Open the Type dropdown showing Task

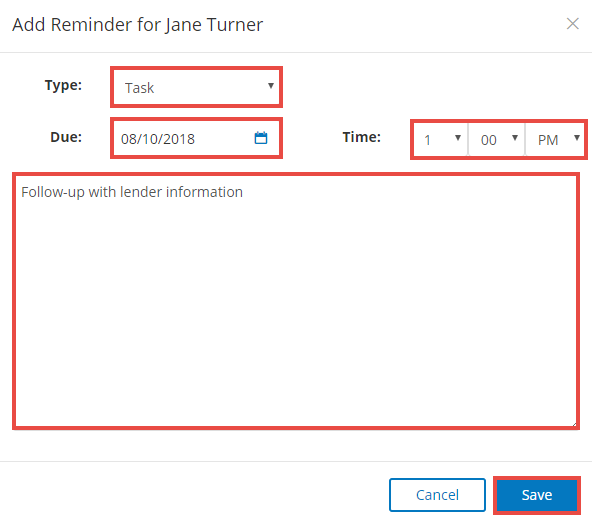click(x=196, y=87)
